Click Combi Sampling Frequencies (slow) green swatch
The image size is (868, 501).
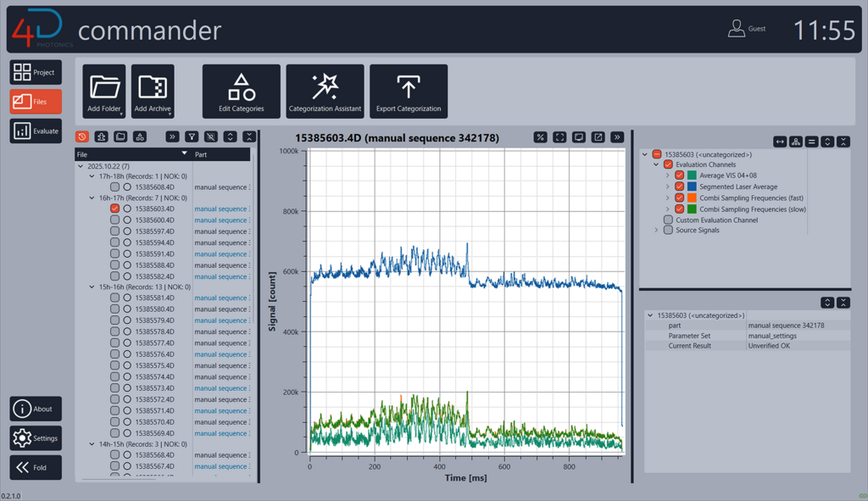tap(692, 209)
